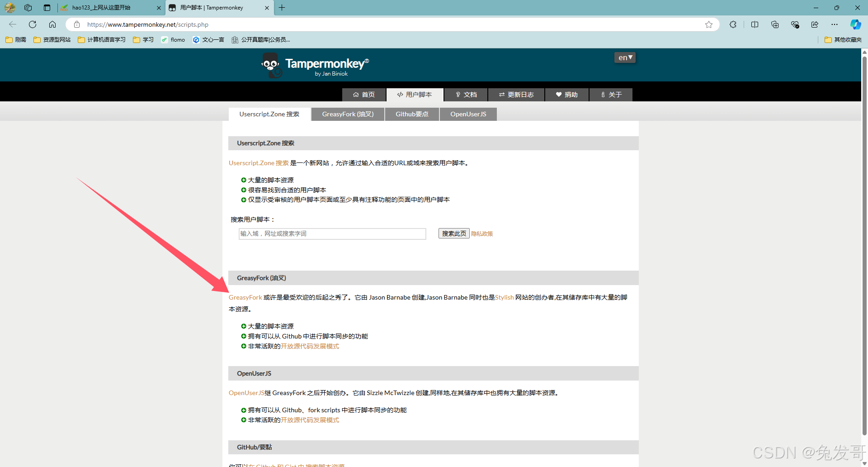Open a new tab with plus button

click(x=282, y=8)
